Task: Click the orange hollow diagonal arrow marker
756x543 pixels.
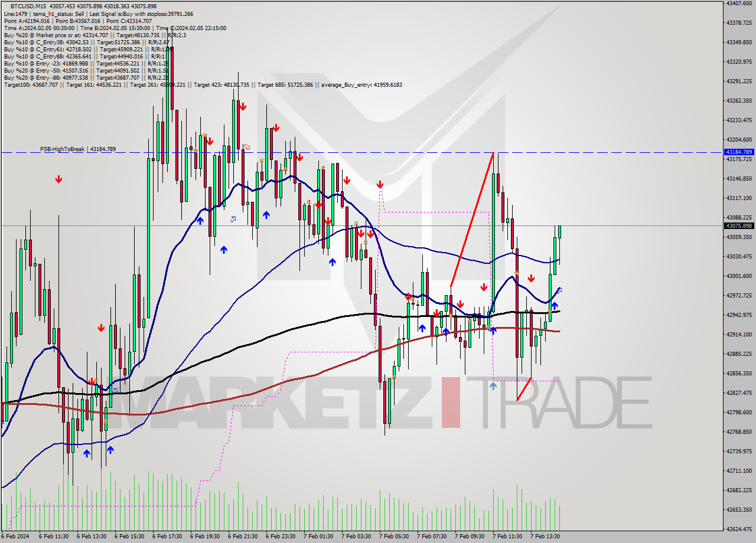Action: (247, 146)
